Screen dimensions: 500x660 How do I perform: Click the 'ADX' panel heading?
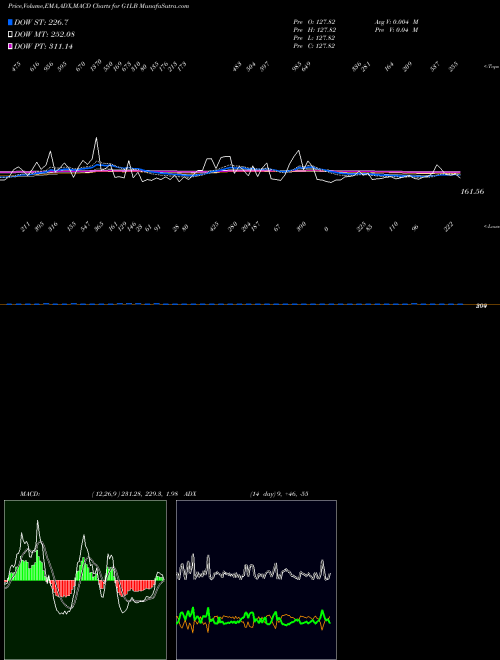[190, 494]
